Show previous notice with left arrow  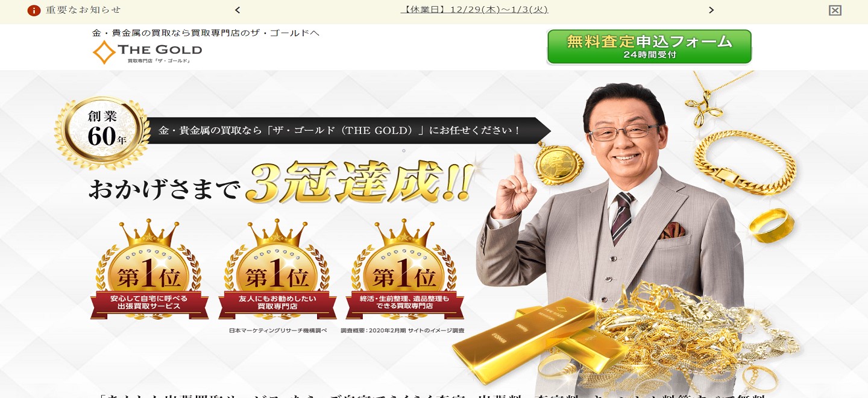coord(237,10)
